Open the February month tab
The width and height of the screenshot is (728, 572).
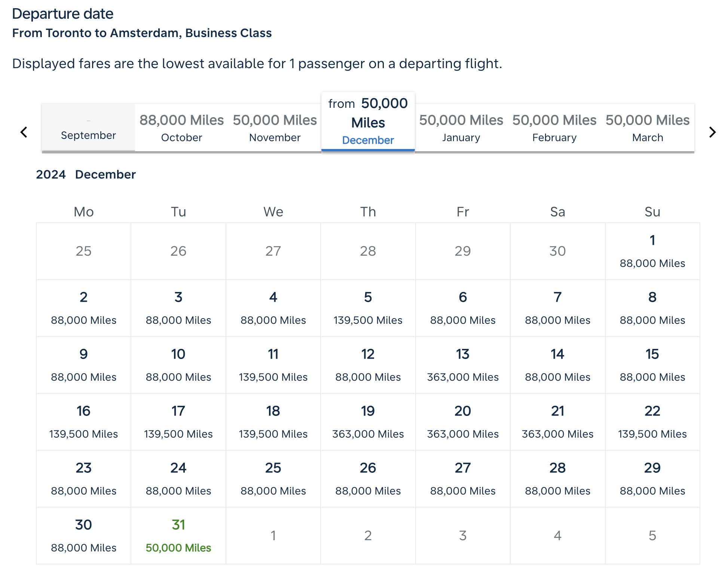pos(554,128)
